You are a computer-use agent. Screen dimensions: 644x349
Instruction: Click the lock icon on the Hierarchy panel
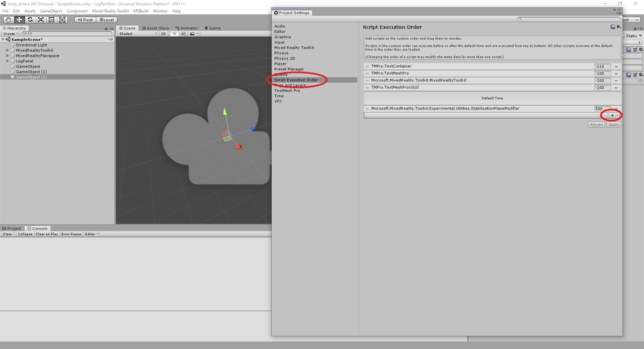point(106,28)
